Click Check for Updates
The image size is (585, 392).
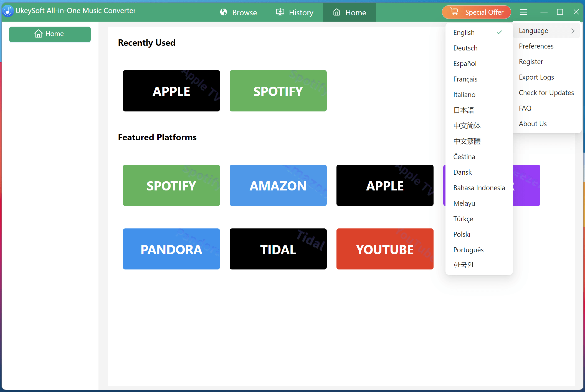pos(546,92)
